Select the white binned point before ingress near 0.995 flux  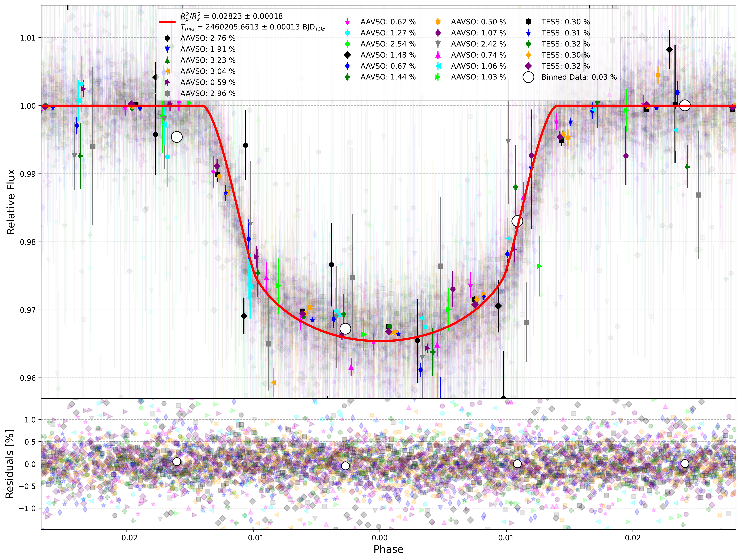177,137
